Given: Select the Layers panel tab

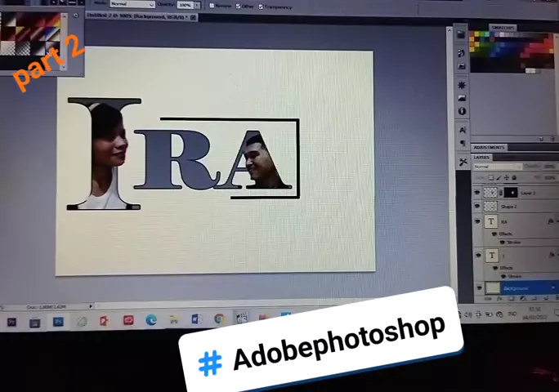Looking at the screenshot, I should point(482,157).
